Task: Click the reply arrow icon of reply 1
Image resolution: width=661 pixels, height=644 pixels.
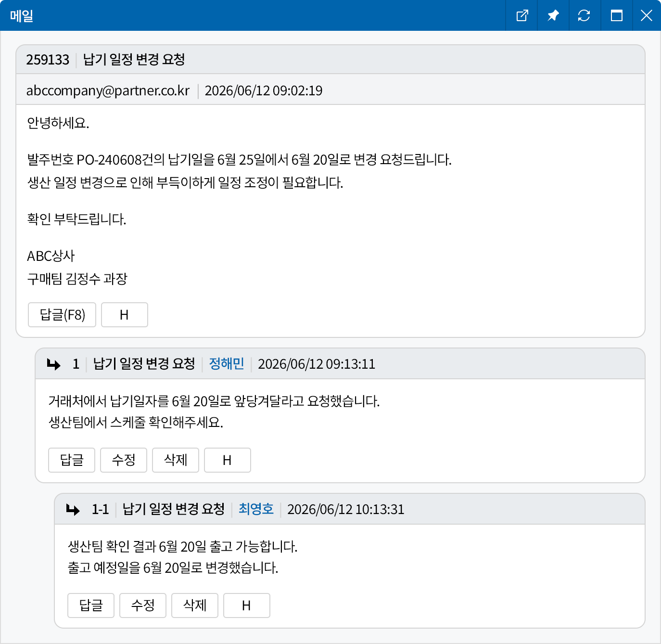Action: [x=53, y=364]
